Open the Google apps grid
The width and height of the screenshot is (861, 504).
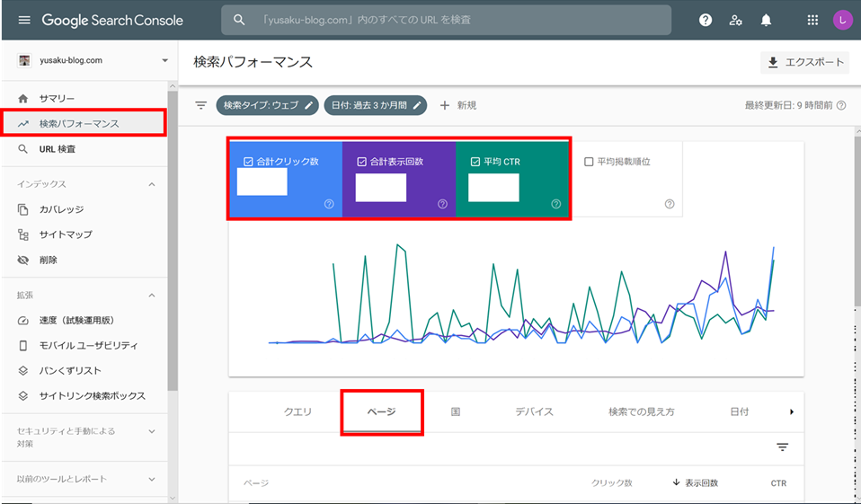(x=812, y=21)
